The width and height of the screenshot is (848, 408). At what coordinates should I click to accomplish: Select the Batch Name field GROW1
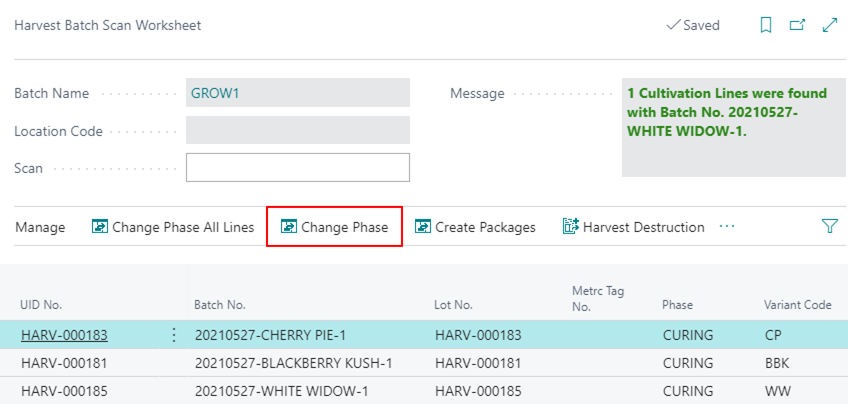point(298,93)
